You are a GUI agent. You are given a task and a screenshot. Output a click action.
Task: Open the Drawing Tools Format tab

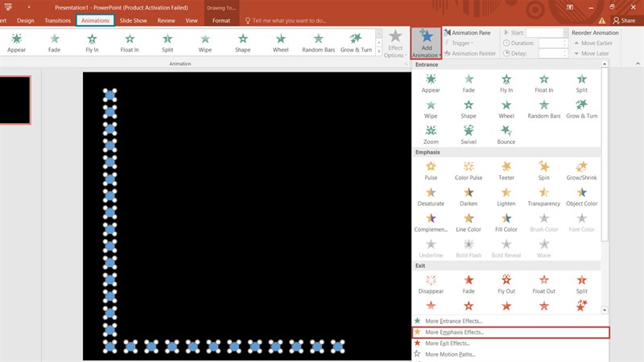click(x=221, y=21)
